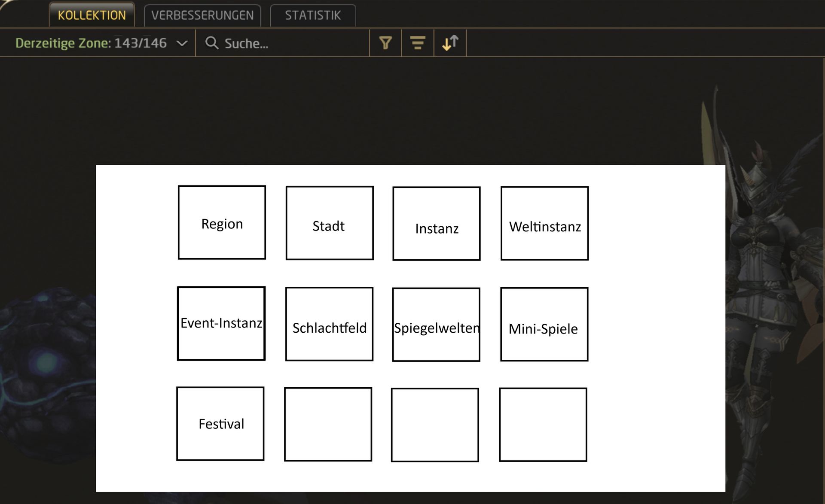The height and width of the screenshot is (504, 825).
Task: Click the funnel filter icon
Action: click(385, 43)
